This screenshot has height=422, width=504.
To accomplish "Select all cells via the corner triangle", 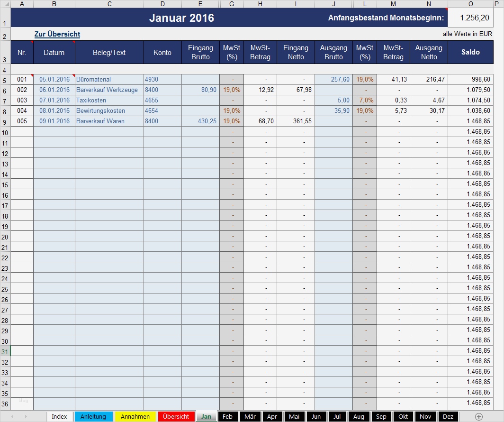I will coord(5,4).
